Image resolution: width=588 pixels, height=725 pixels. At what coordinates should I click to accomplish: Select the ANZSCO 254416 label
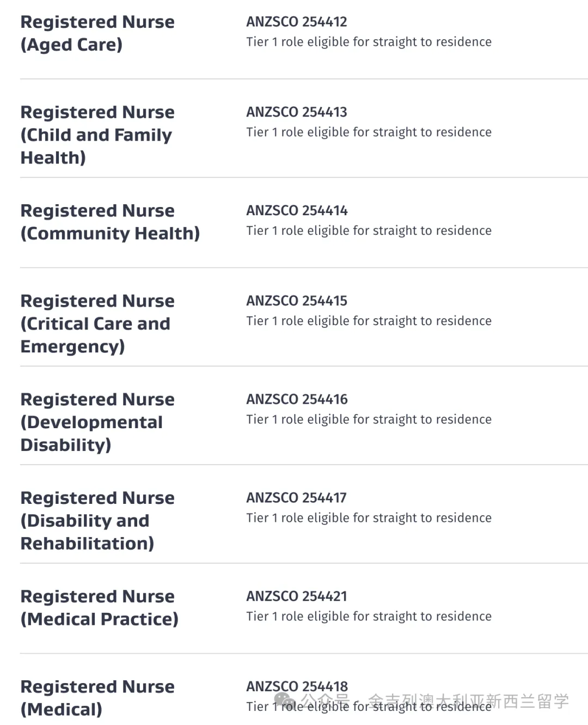click(x=297, y=400)
